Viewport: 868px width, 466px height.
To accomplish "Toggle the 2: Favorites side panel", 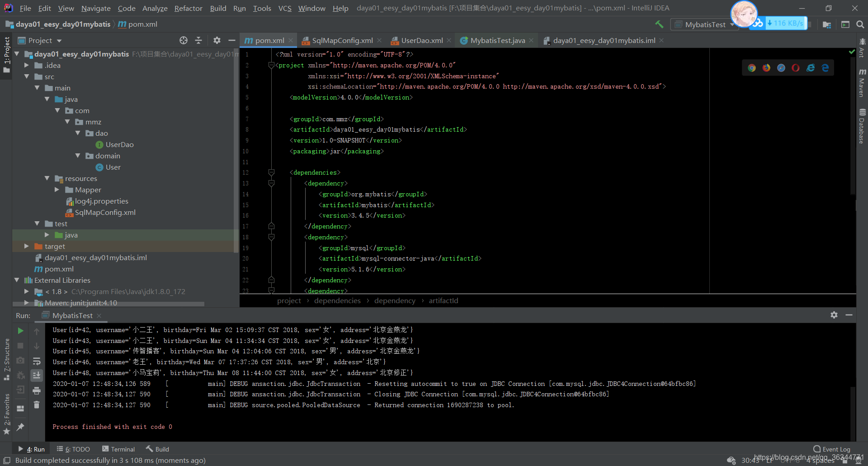I will click(x=6, y=414).
